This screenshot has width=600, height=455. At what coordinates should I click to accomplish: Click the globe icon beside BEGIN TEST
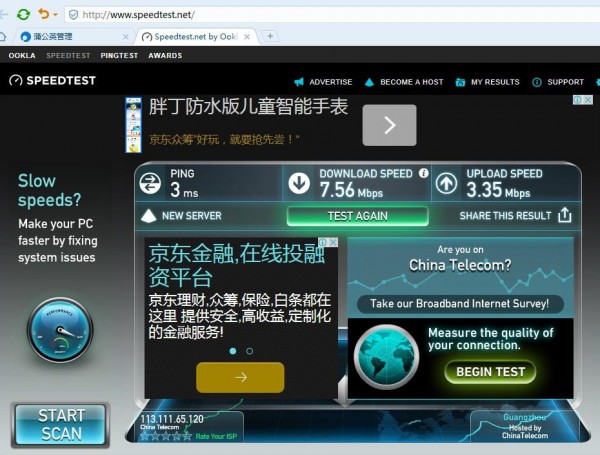point(386,357)
